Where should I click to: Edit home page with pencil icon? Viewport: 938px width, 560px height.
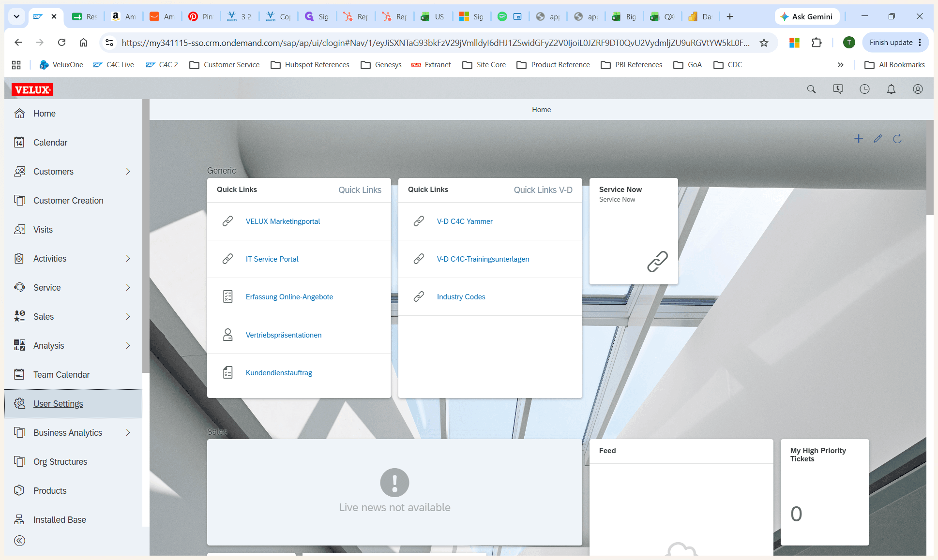click(878, 139)
